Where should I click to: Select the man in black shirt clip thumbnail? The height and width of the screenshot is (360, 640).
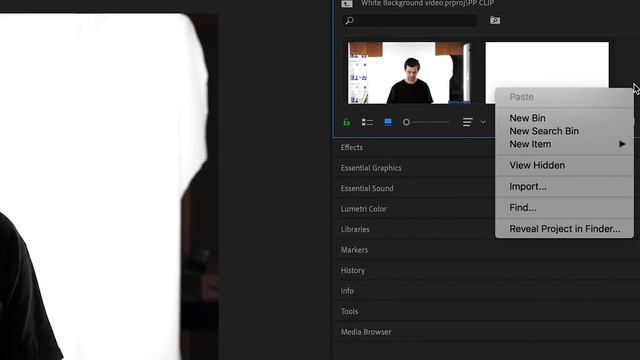tap(409, 73)
